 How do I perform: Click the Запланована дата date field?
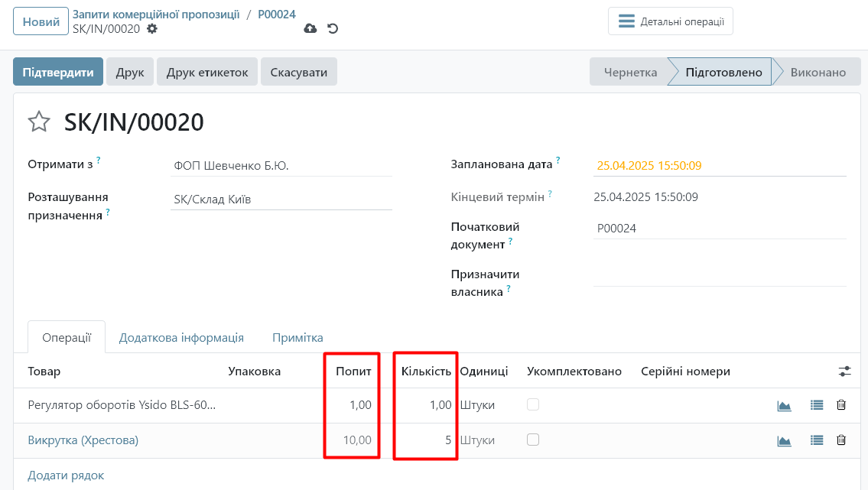coord(719,165)
